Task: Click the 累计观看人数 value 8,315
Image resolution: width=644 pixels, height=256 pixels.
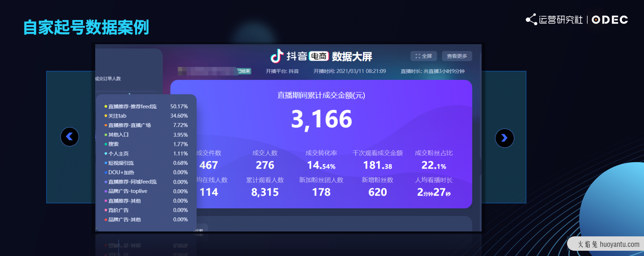Action: 265,192
